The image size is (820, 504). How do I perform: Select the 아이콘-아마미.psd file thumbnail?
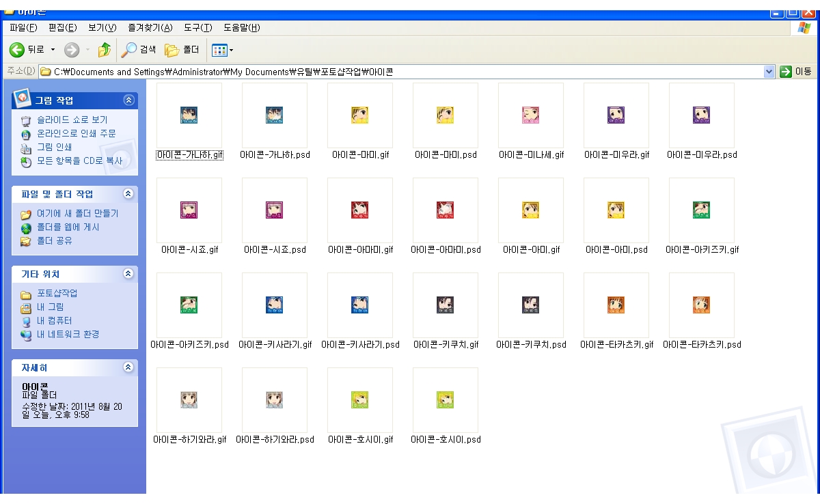[446, 210]
